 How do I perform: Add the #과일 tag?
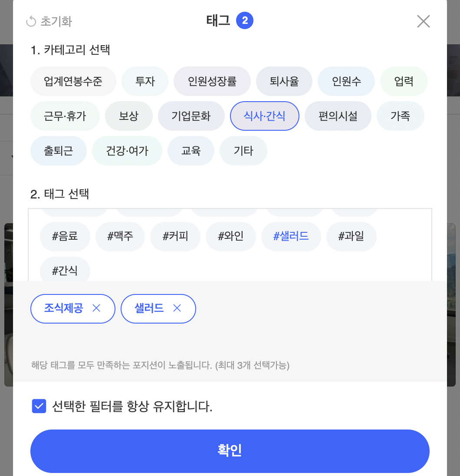351,236
